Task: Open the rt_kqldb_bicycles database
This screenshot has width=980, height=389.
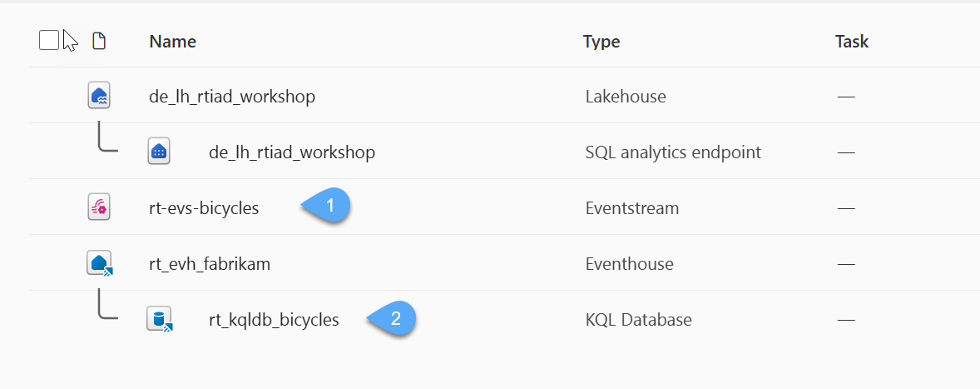Action: point(274,319)
